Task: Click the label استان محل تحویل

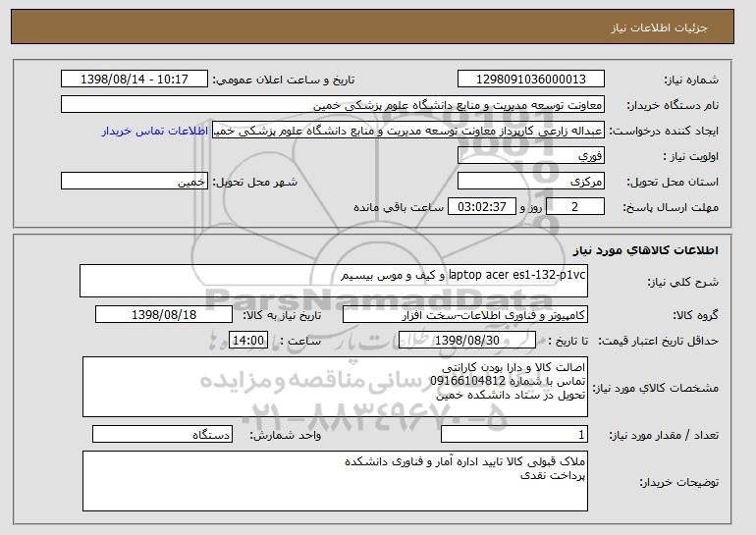Action: (x=673, y=183)
